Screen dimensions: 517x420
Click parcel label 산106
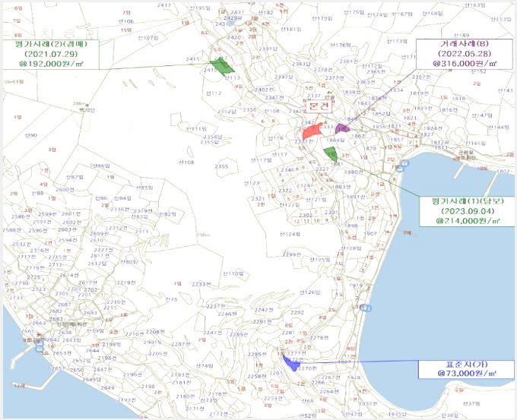click(126, 21)
